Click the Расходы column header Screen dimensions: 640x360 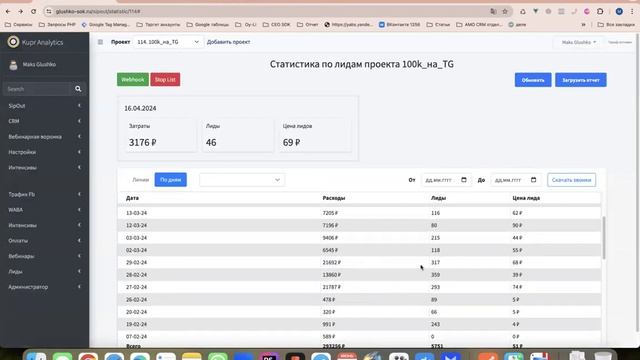[333, 198]
